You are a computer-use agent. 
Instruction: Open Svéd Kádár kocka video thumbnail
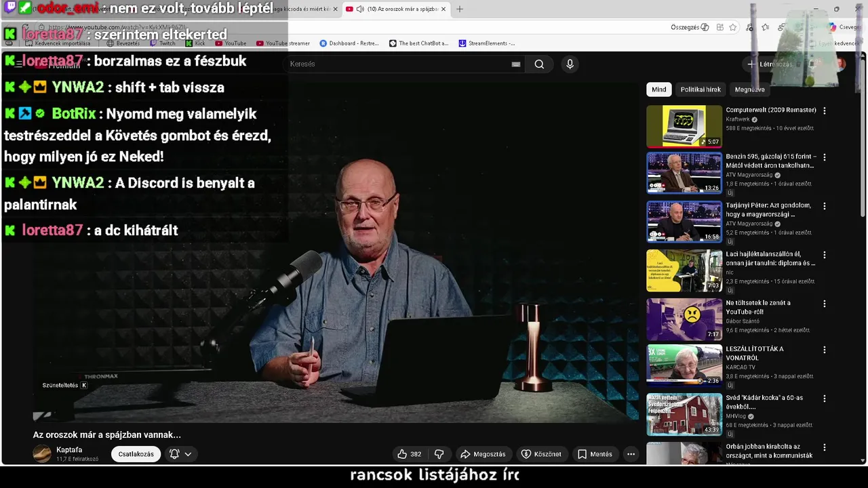[x=684, y=414]
